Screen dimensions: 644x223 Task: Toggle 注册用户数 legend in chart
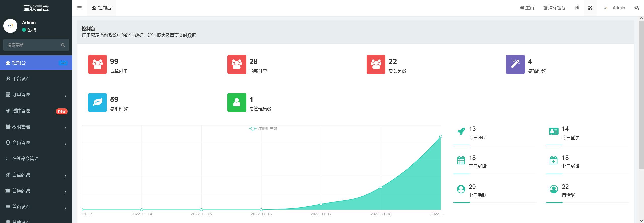click(x=263, y=129)
